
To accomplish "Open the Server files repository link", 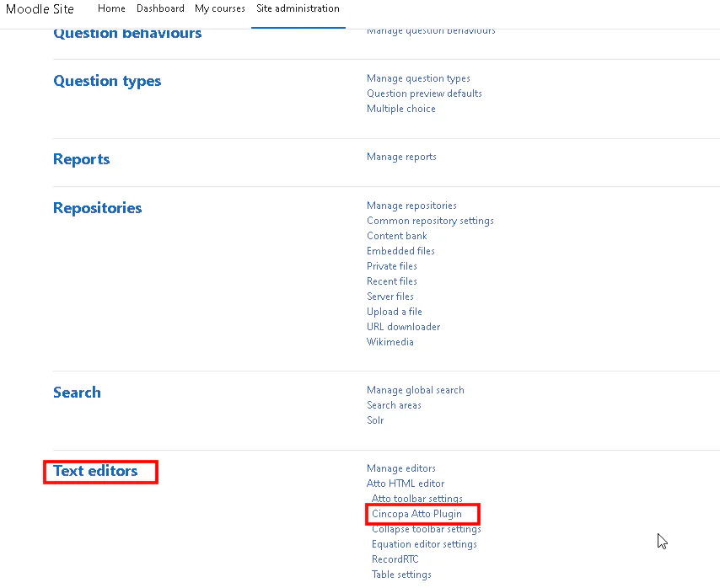I will point(390,297).
